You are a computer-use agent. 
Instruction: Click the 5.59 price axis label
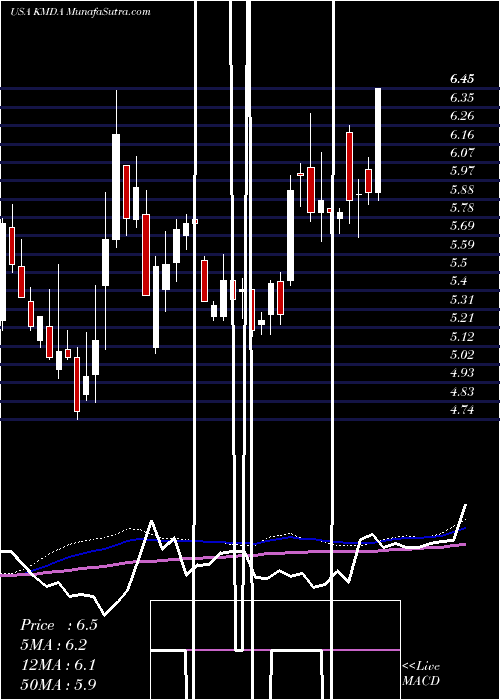pos(462,245)
